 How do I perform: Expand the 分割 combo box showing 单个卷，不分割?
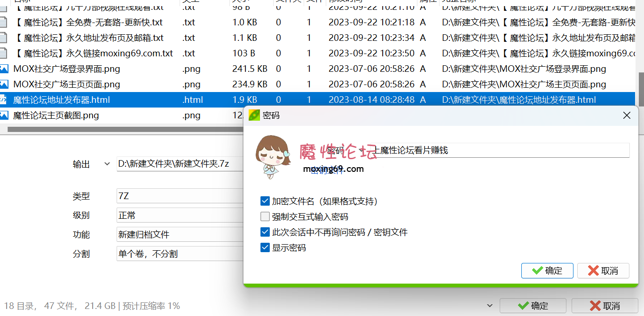tap(180, 254)
